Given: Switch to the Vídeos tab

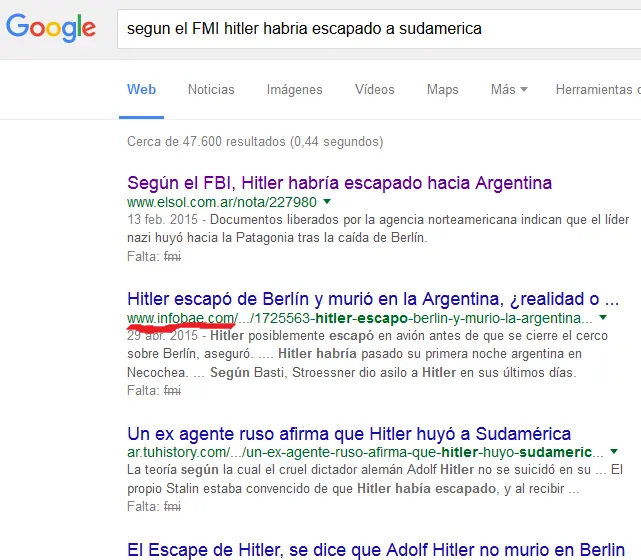Looking at the screenshot, I should pos(374,90).
